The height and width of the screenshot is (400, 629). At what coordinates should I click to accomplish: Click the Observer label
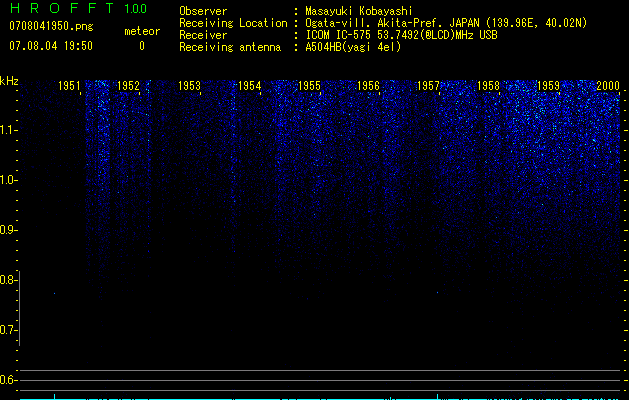203,11
